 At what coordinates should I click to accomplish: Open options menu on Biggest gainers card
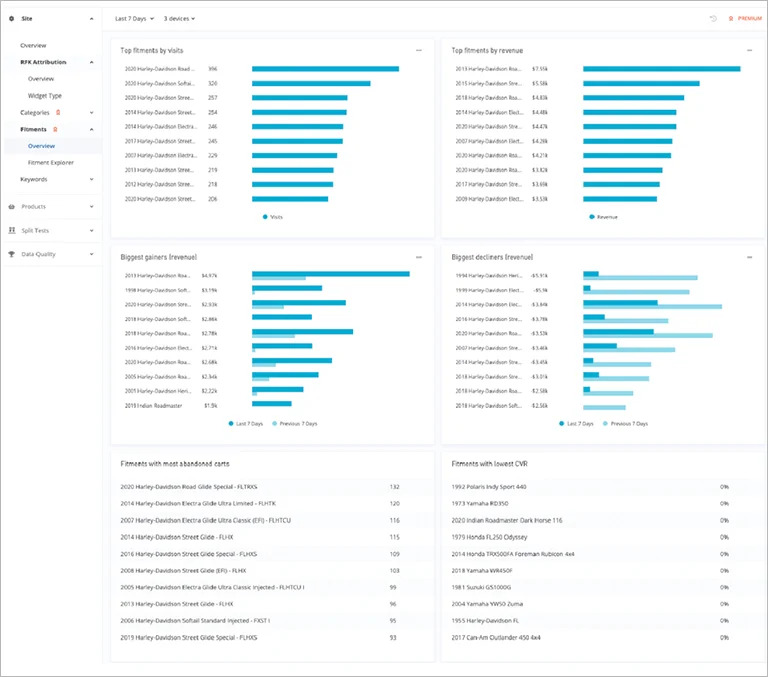click(419, 257)
